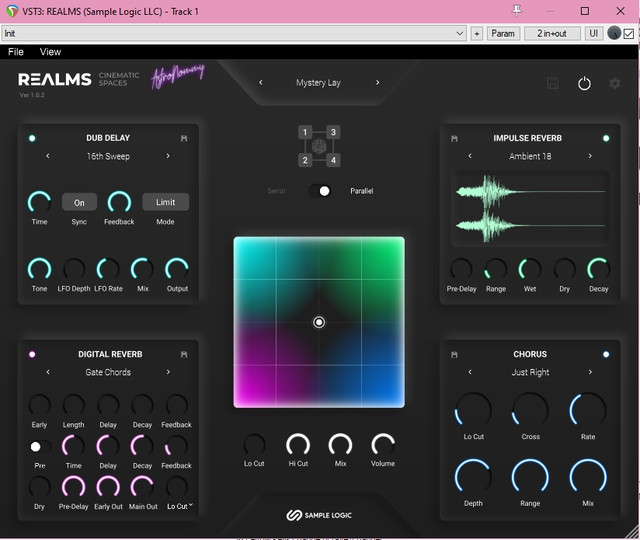Open the Lo Cut dropdown in Digital Reverb
This screenshot has width=640, height=540.
180,506
